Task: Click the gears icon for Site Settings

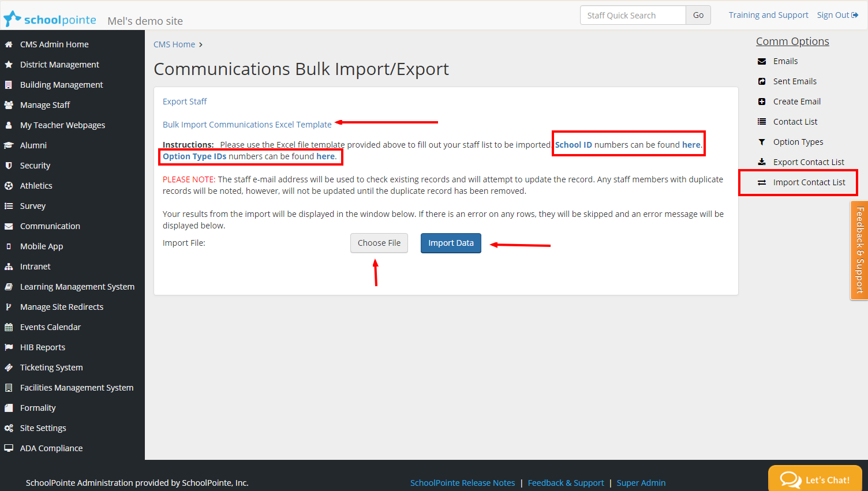Action: coord(9,428)
